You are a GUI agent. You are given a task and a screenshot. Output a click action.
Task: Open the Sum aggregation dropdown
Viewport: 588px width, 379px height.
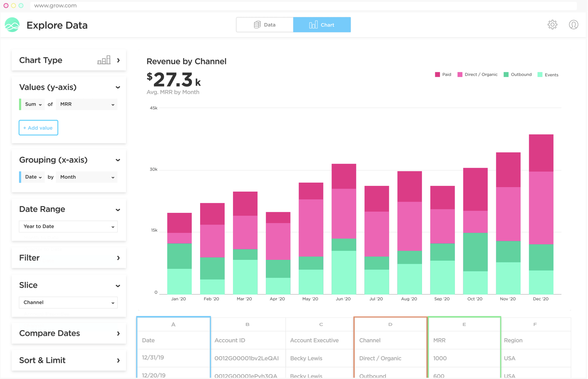[x=33, y=104]
